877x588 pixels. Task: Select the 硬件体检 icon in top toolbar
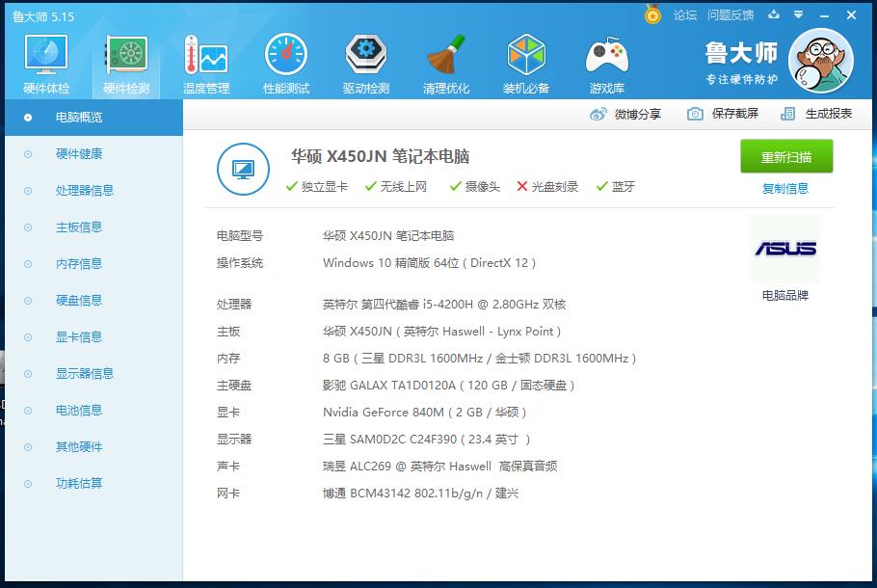(44, 63)
